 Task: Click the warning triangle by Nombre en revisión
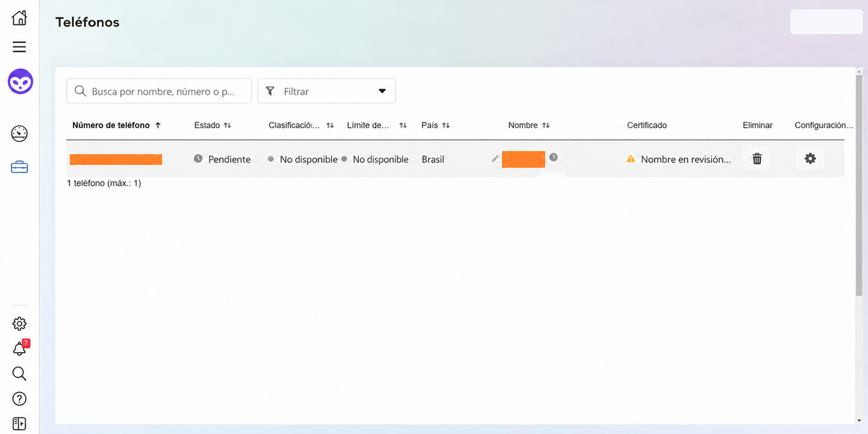point(631,159)
